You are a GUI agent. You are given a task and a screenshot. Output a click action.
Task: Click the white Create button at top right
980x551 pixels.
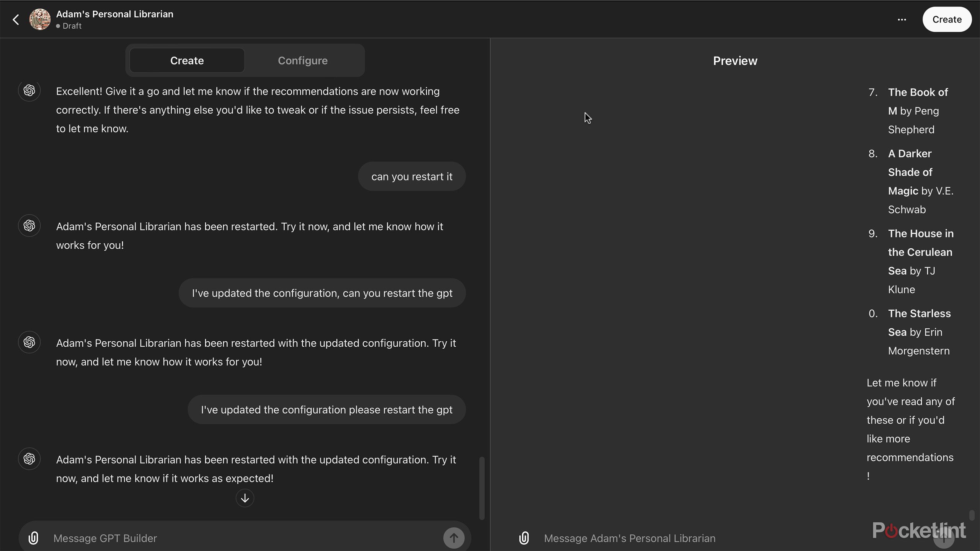[947, 20]
